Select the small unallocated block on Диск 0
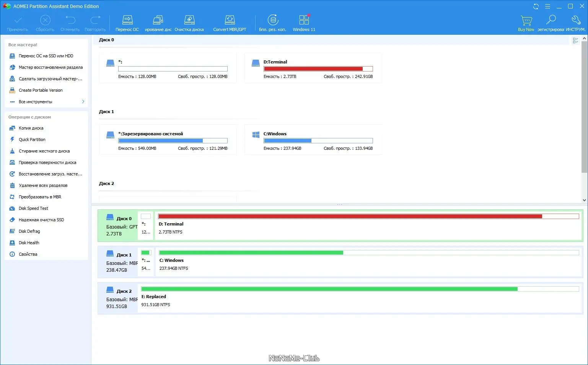 coord(146,225)
